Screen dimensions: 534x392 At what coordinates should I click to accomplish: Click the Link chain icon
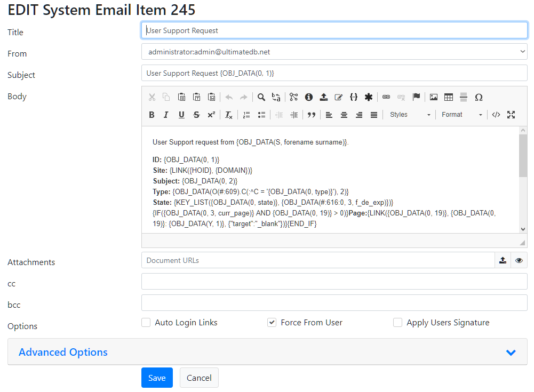(x=386, y=97)
